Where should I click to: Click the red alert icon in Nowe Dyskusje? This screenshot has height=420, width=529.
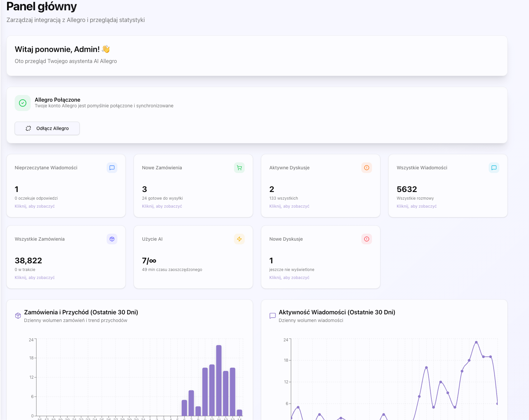[367, 239]
